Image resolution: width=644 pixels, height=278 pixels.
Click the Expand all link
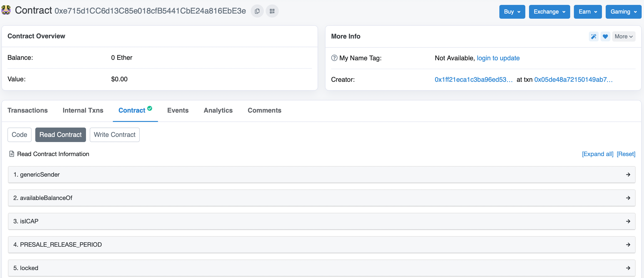597,154
